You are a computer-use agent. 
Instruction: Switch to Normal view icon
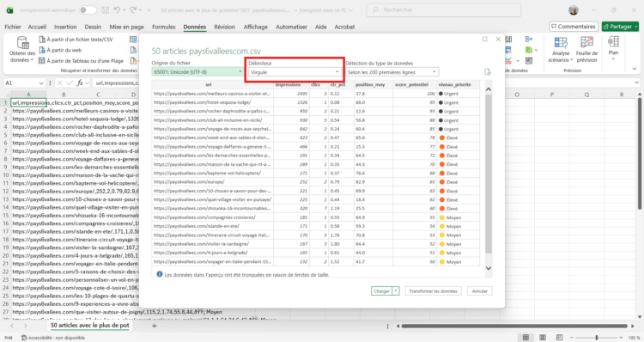[x=526, y=338]
